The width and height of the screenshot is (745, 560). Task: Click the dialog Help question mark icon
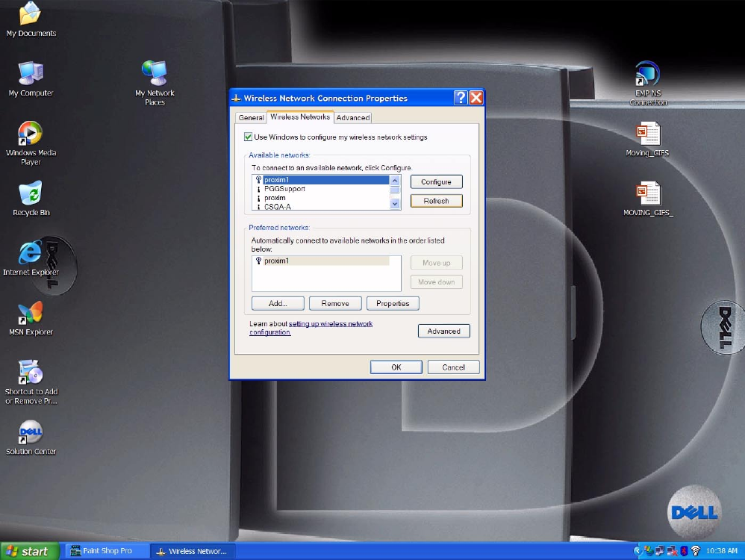(x=460, y=98)
